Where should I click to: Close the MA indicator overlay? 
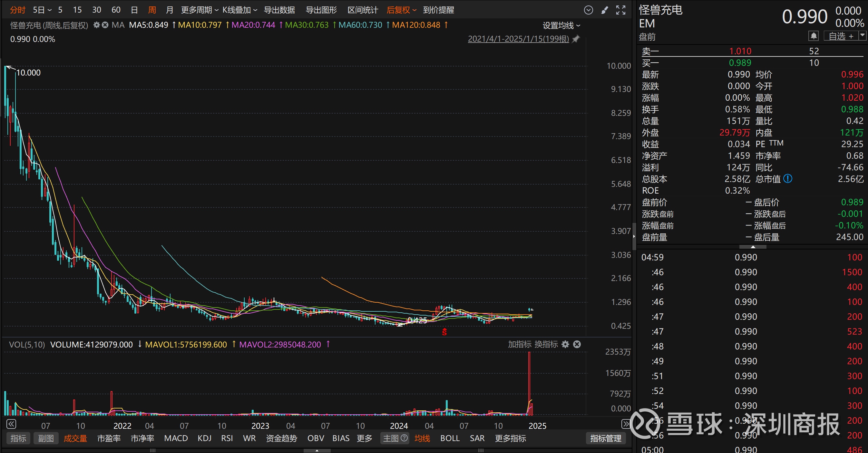coord(105,25)
